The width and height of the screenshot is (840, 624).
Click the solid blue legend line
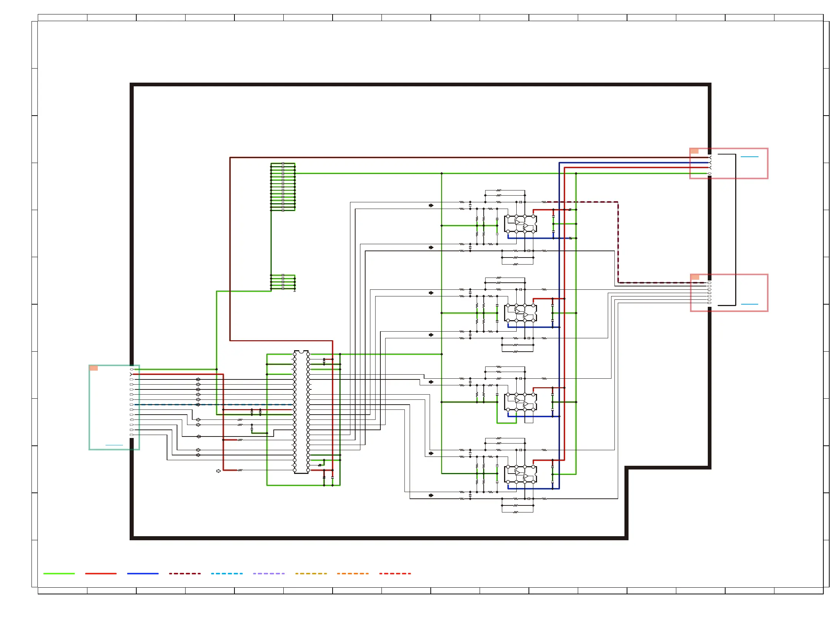(143, 573)
